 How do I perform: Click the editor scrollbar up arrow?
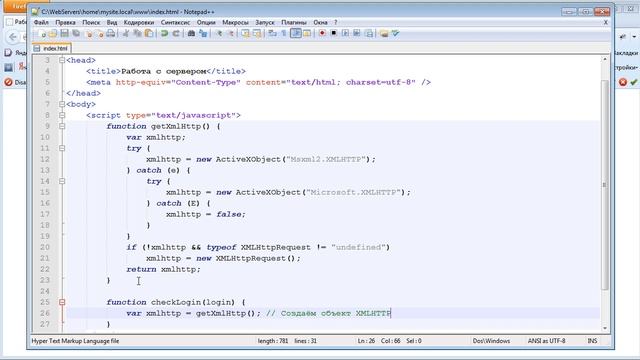click(604, 60)
